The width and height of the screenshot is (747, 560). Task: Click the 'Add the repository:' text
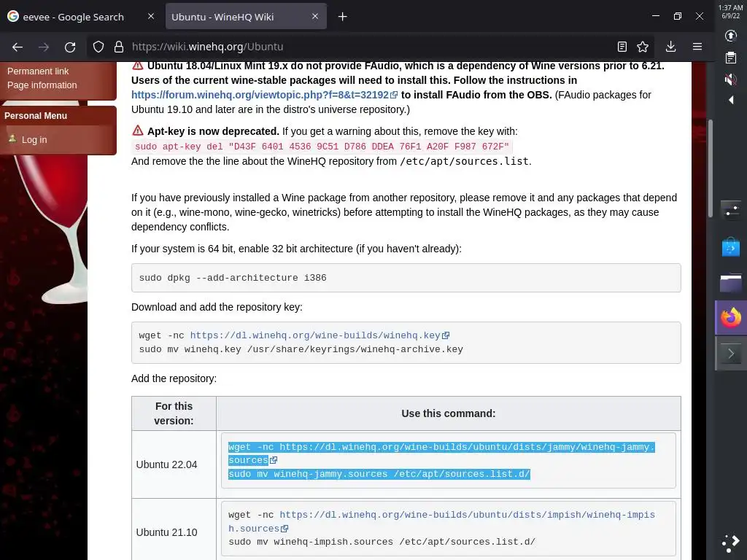(x=174, y=378)
